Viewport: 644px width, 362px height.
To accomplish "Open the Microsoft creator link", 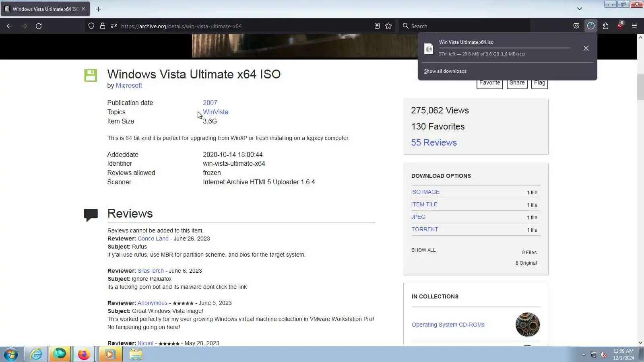I will (x=129, y=85).
